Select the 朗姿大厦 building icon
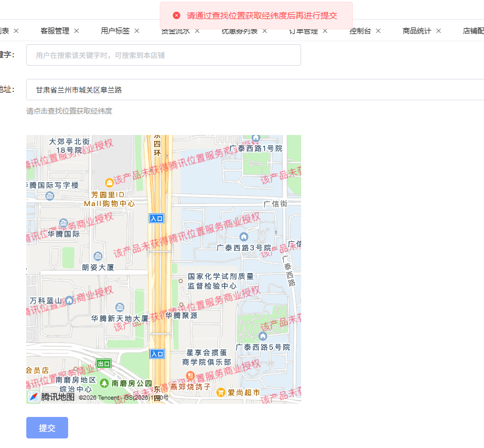Viewport: 484px width, 448px height. (x=98, y=256)
